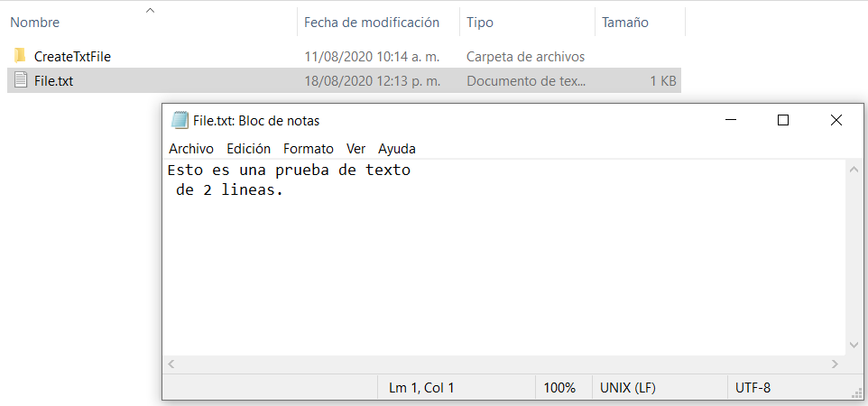
Task: Sort by Fecha de modificación column
Action: [372, 23]
